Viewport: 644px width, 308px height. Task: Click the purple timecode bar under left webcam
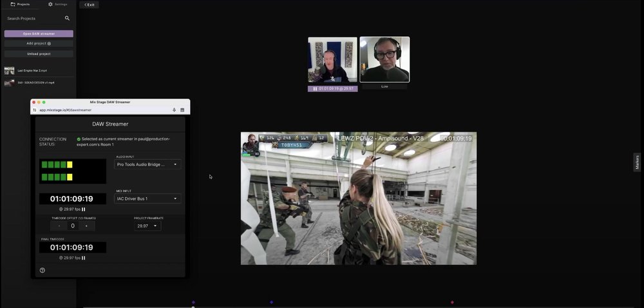[x=333, y=89]
